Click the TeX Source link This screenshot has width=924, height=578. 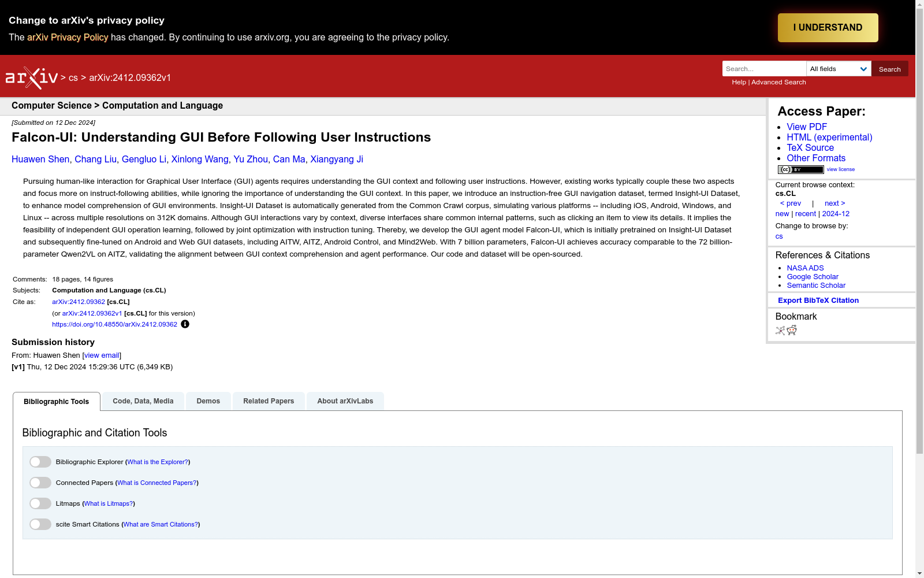point(810,147)
